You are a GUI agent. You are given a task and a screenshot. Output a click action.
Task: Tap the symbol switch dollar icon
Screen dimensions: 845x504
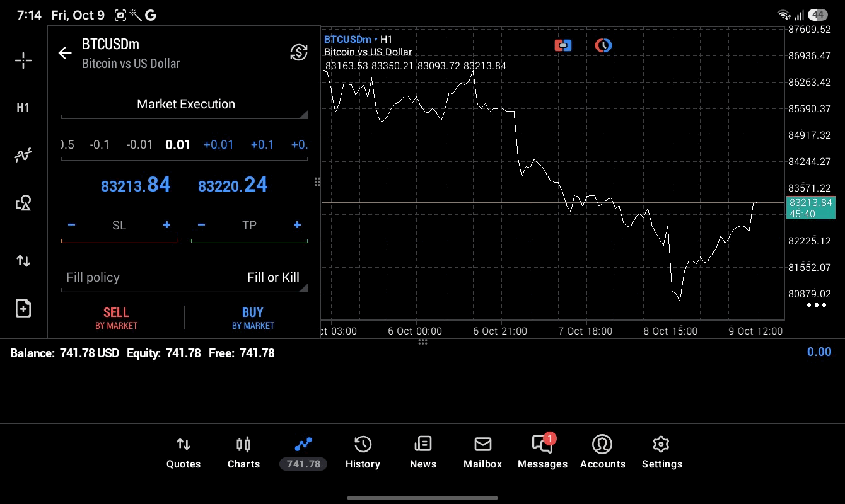(x=298, y=52)
